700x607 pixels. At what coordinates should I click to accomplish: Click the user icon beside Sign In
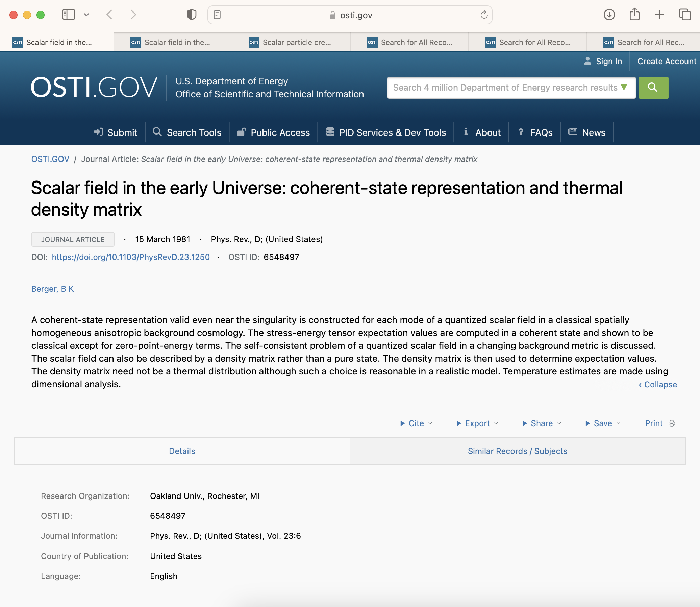(x=587, y=61)
